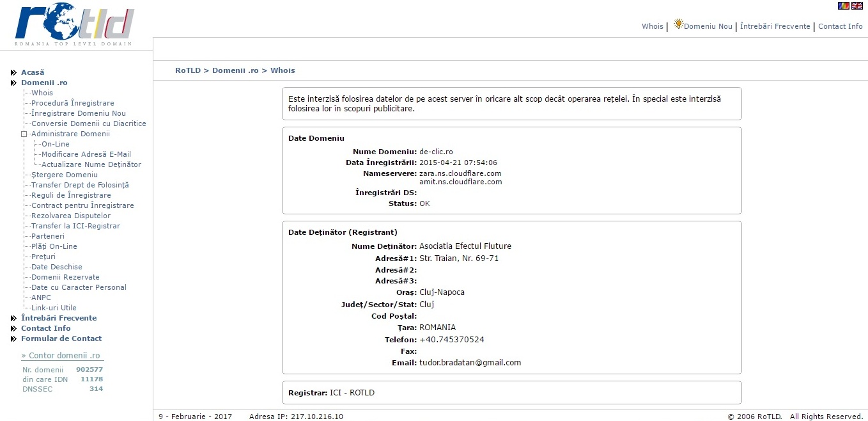Click address Str. Traian, Nr. 69-71

(459, 259)
